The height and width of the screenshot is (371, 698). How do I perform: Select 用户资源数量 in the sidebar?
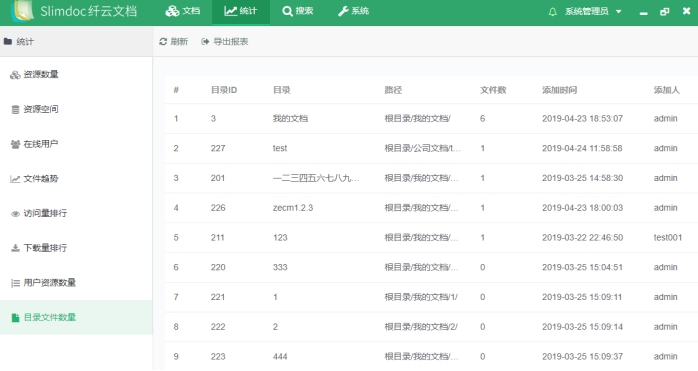[76, 283]
